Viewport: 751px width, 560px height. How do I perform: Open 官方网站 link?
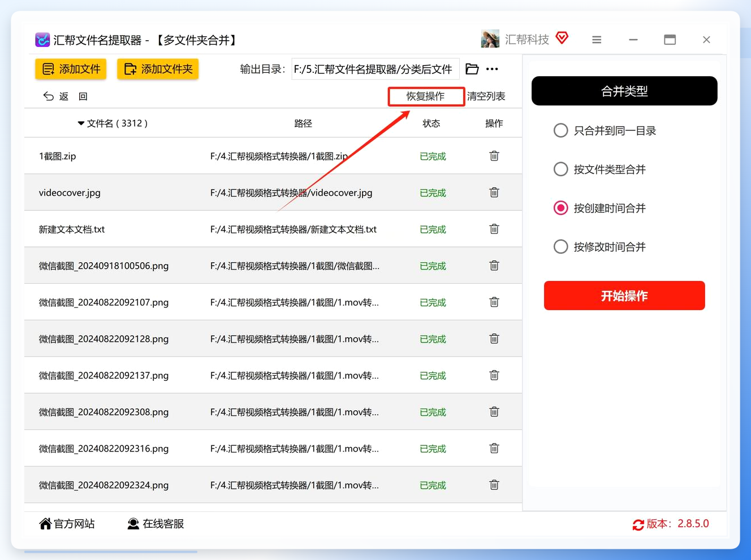(x=67, y=524)
